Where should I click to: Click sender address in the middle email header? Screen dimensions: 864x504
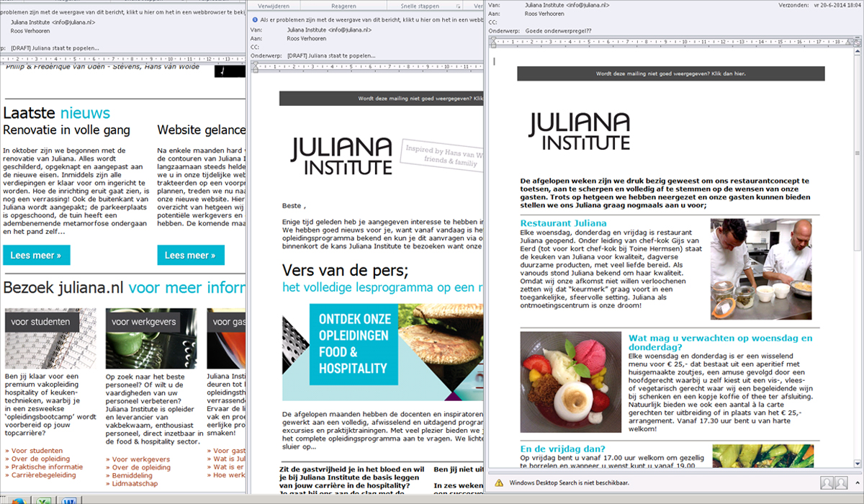(329, 30)
